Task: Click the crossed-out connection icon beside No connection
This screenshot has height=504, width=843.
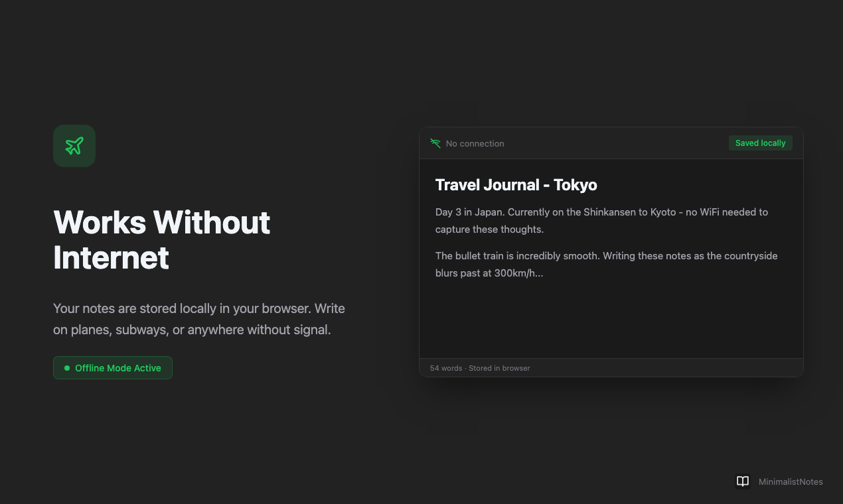Action: (435, 143)
